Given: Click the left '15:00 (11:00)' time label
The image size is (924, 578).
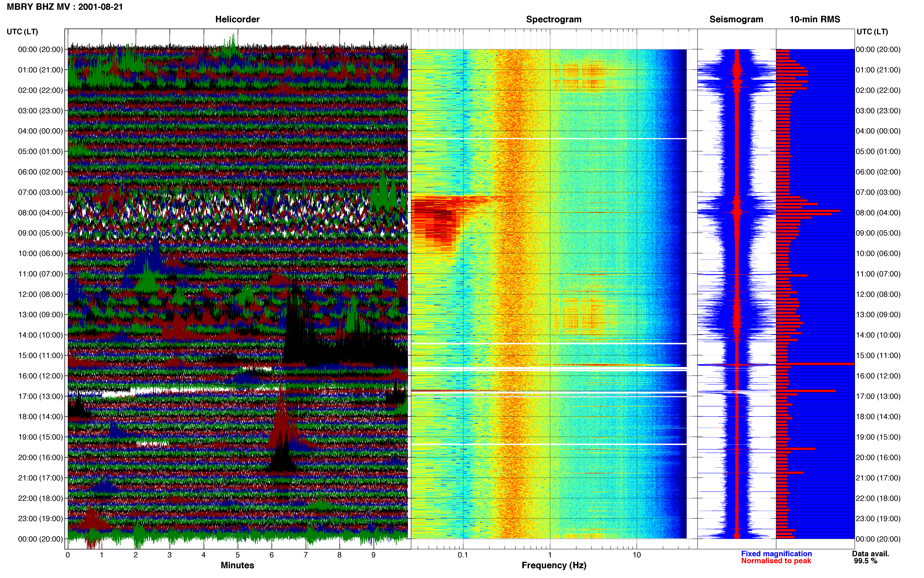Looking at the screenshot, I should click(41, 356).
